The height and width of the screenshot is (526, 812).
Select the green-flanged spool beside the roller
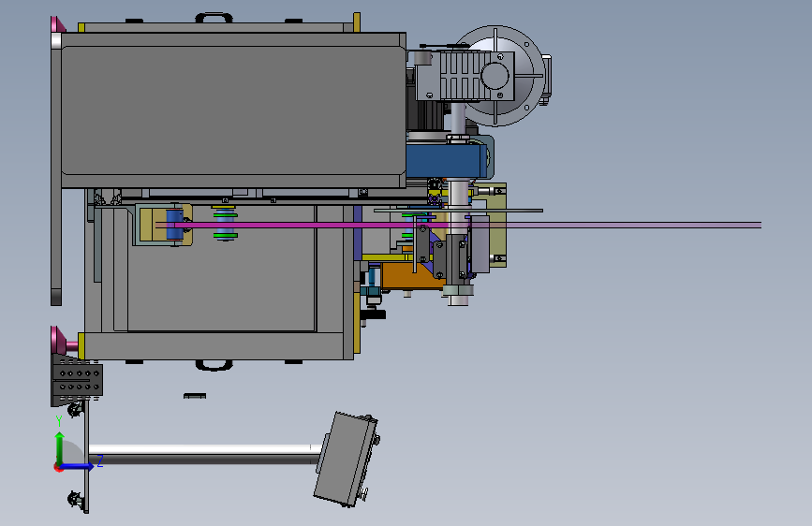[225, 223]
